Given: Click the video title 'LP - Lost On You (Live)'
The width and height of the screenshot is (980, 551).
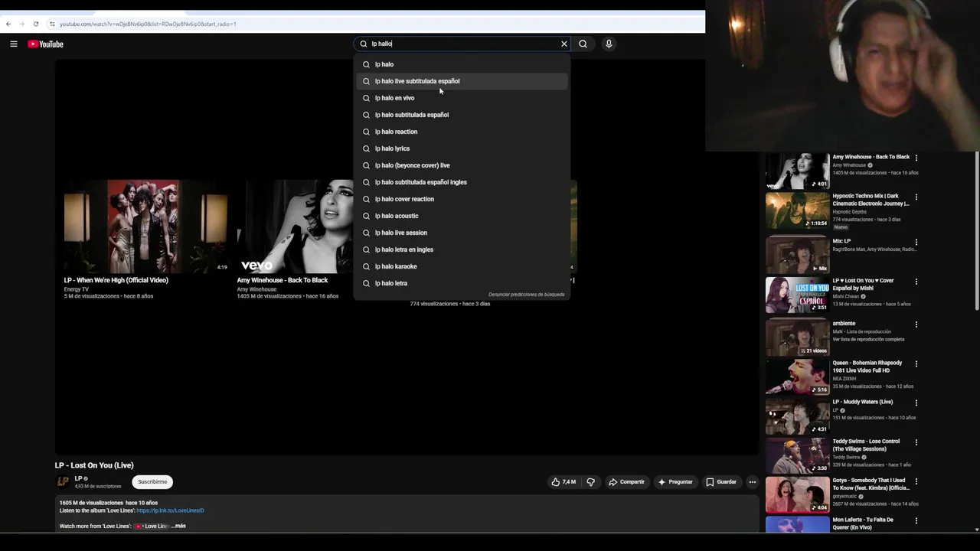Looking at the screenshot, I should pyautogui.click(x=94, y=465).
